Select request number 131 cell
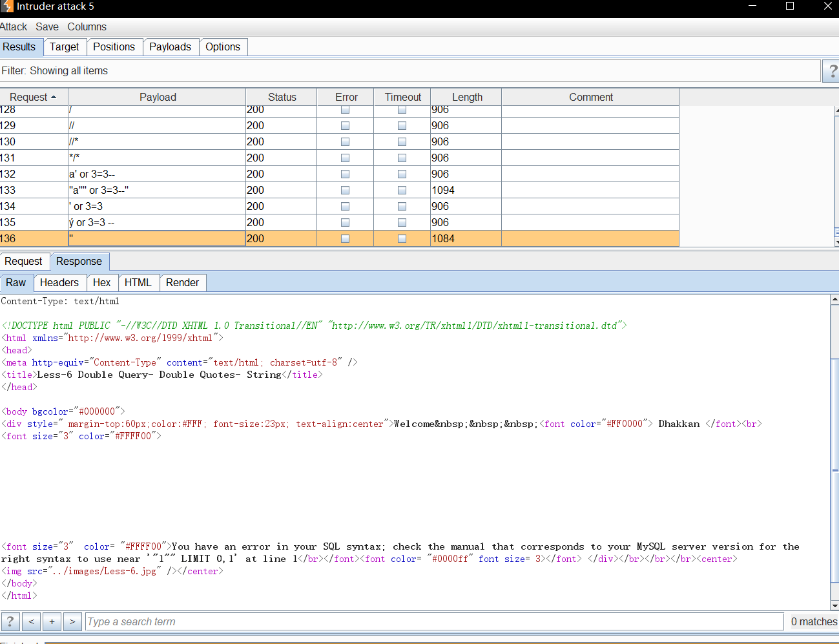839x644 pixels. [34, 158]
